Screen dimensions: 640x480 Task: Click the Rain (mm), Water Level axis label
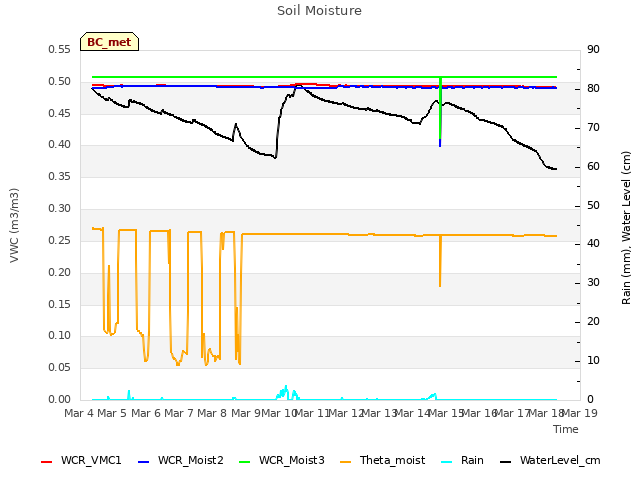tap(626, 228)
